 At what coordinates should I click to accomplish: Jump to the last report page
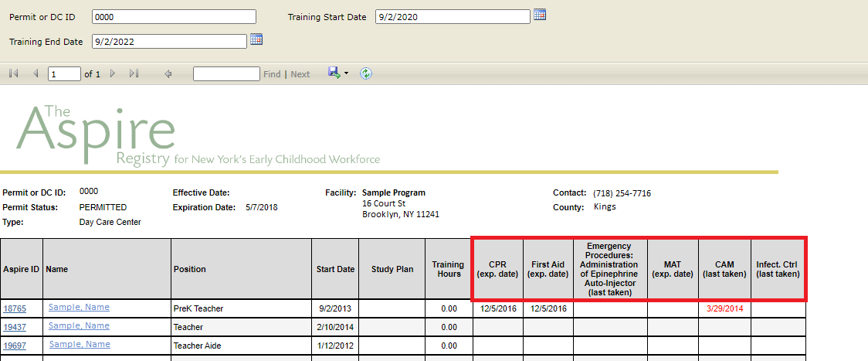[134, 74]
